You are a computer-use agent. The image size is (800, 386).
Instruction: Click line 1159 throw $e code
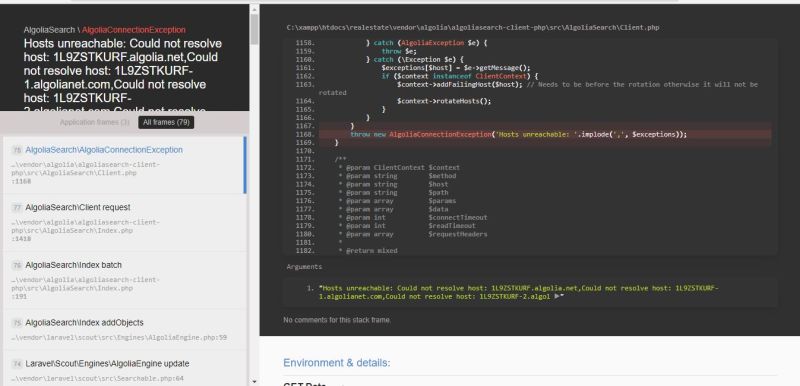coord(399,52)
